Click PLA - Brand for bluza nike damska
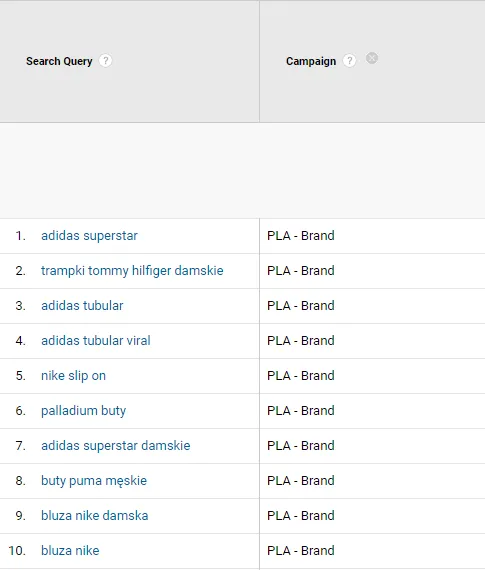Screen dimensions: 485x570 (x=301, y=515)
